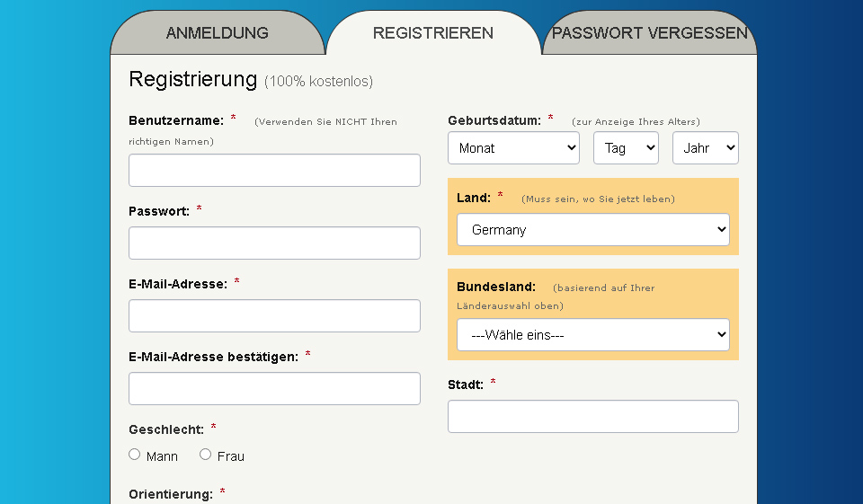Image resolution: width=863 pixels, height=504 pixels.
Task: Click the Orientierung field label
Action: coord(171,494)
